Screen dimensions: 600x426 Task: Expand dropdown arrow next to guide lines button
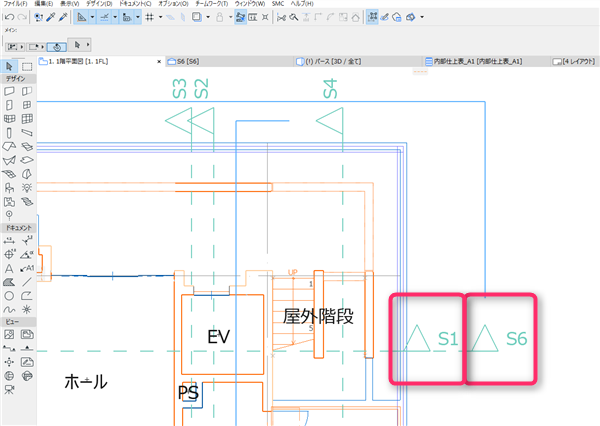(92, 17)
